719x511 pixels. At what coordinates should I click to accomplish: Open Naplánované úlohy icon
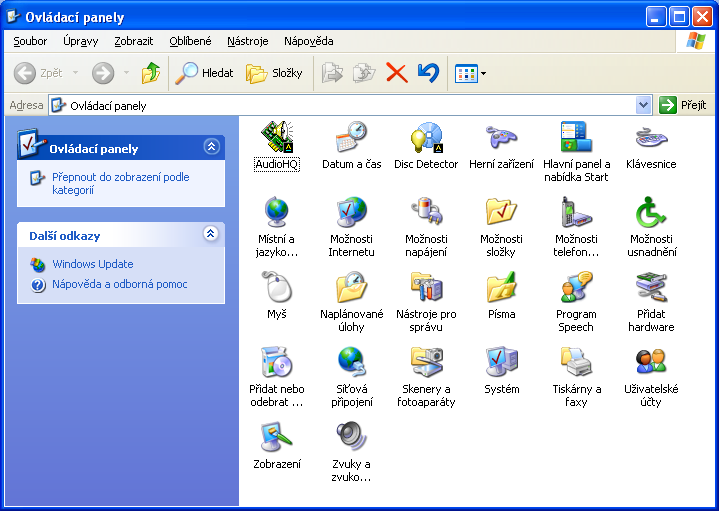351,287
